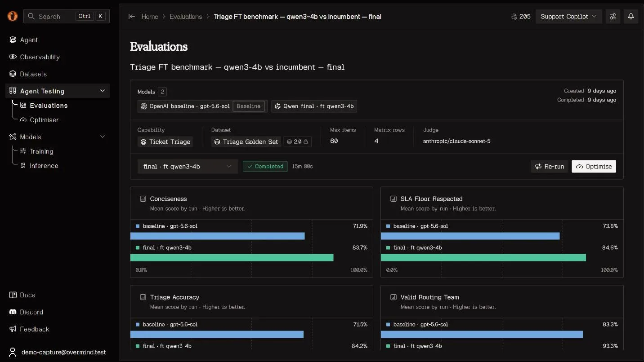644x362 pixels.
Task: Click the Models count badge 2
Action: click(162, 92)
